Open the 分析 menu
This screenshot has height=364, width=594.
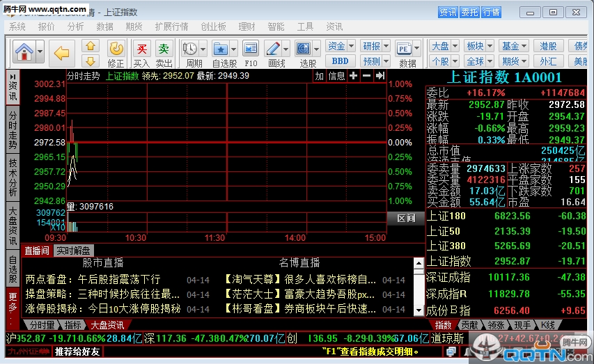(75, 26)
